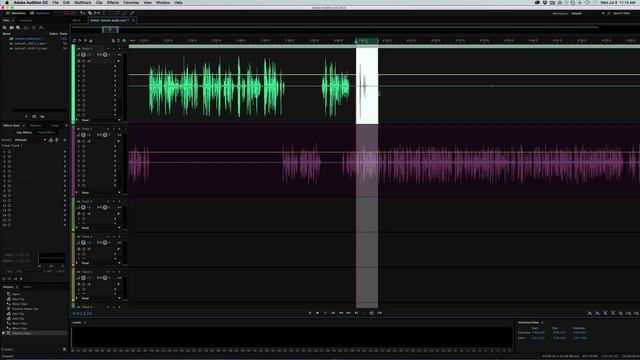Image resolution: width=640 pixels, height=360 pixels.
Task: Open Clip menu in menu bar
Action: (99, 2)
